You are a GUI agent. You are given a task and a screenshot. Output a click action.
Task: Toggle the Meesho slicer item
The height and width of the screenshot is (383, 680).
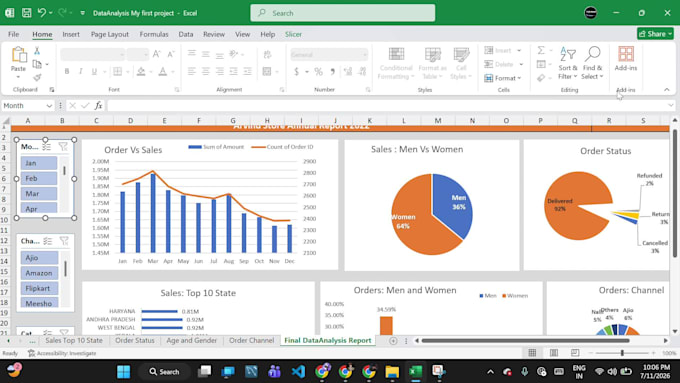pos(39,303)
